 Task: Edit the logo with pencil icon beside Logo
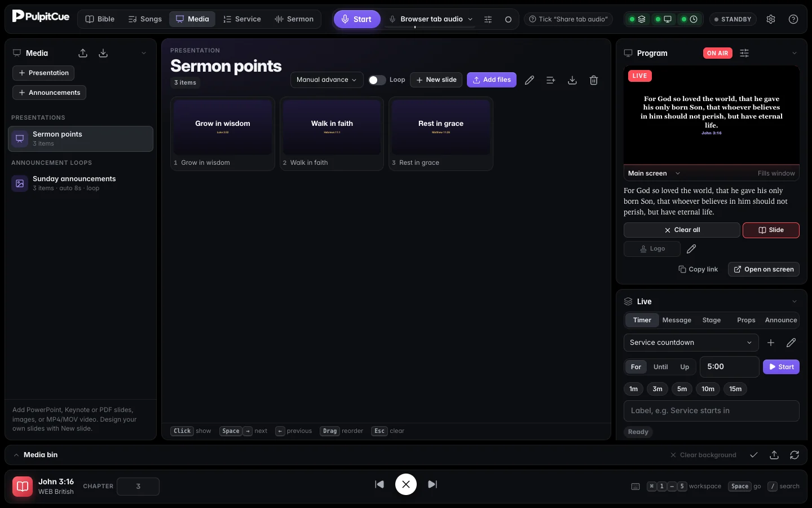click(x=691, y=249)
